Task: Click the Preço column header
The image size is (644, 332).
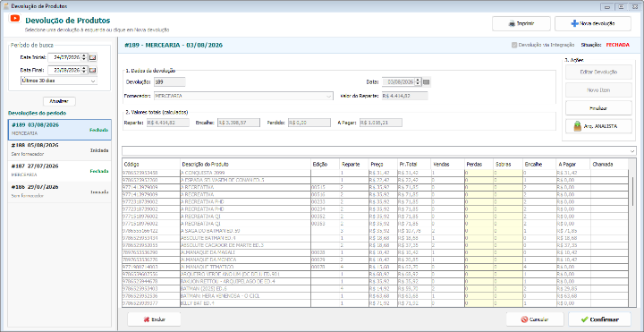Action: tap(383, 164)
